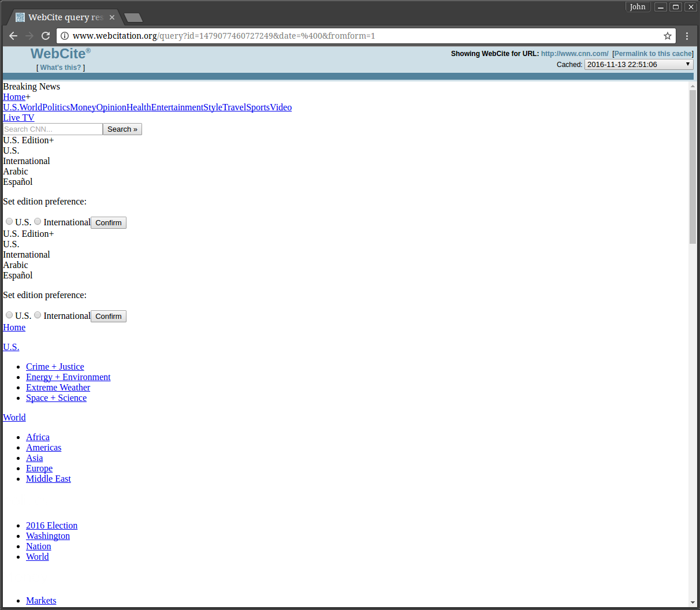Screen dimensions: 700x610
Task: Open Chrome's three-dot menu
Action: point(687,36)
